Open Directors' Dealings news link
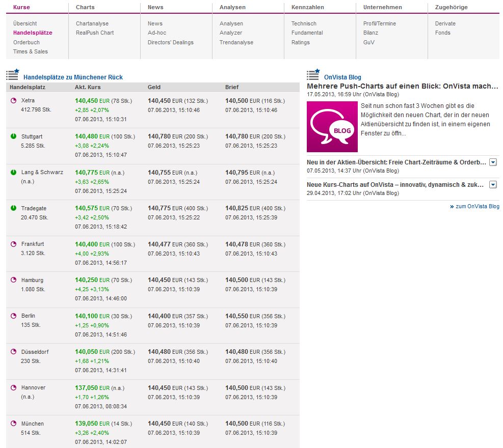Screen dimensions: 503x448 point(171,42)
